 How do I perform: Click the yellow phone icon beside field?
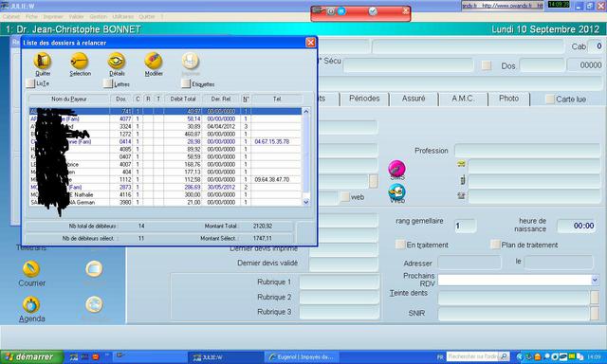point(461,164)
